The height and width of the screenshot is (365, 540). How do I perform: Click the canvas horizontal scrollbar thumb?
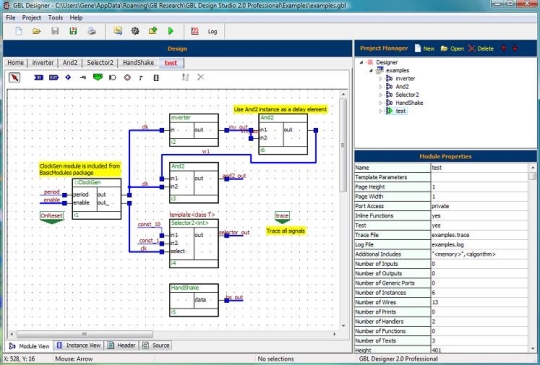point(84,334)
